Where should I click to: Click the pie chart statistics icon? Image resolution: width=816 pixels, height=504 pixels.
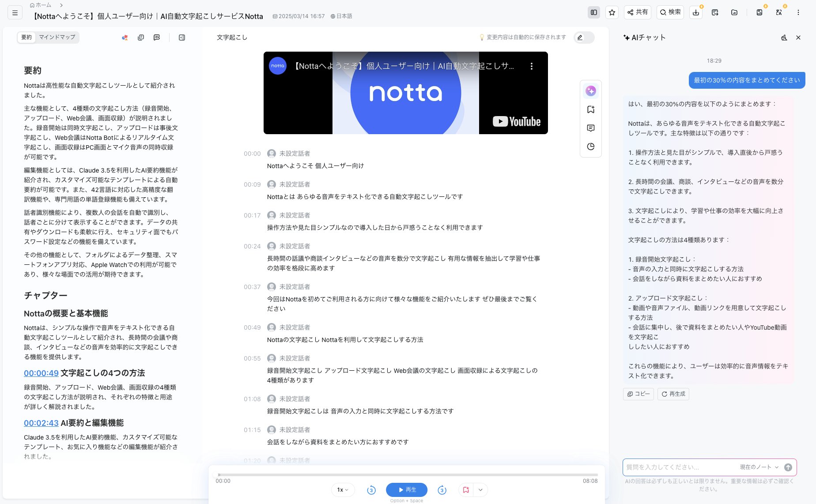591,147
